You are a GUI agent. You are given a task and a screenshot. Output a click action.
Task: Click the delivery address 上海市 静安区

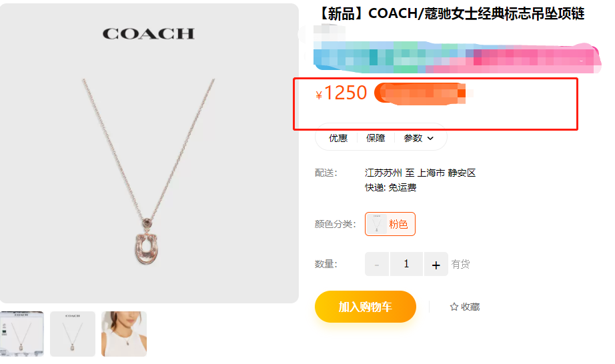click(446, 173)
